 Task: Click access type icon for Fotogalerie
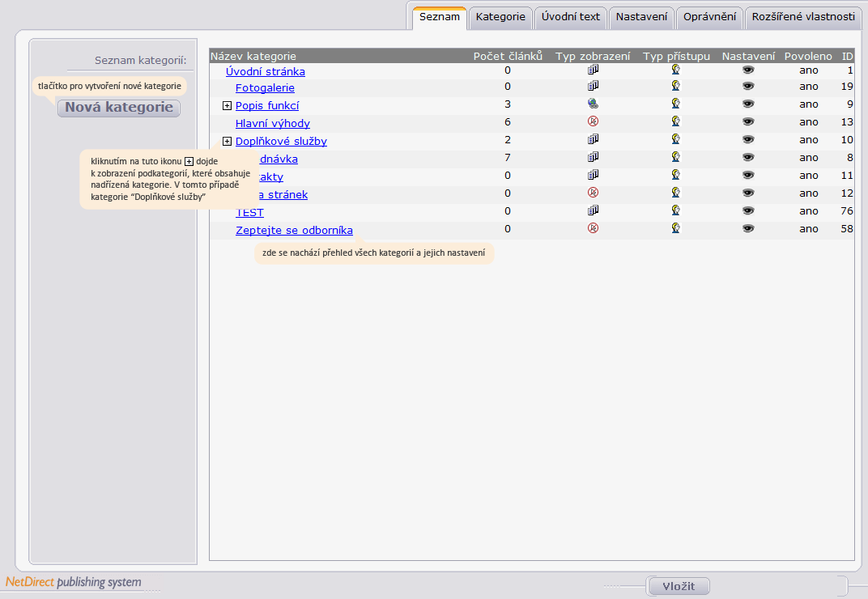point(675,86)
